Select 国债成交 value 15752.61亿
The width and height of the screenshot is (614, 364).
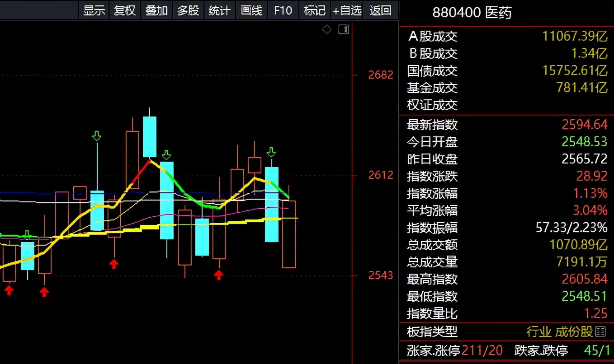(x=575, y=70)
